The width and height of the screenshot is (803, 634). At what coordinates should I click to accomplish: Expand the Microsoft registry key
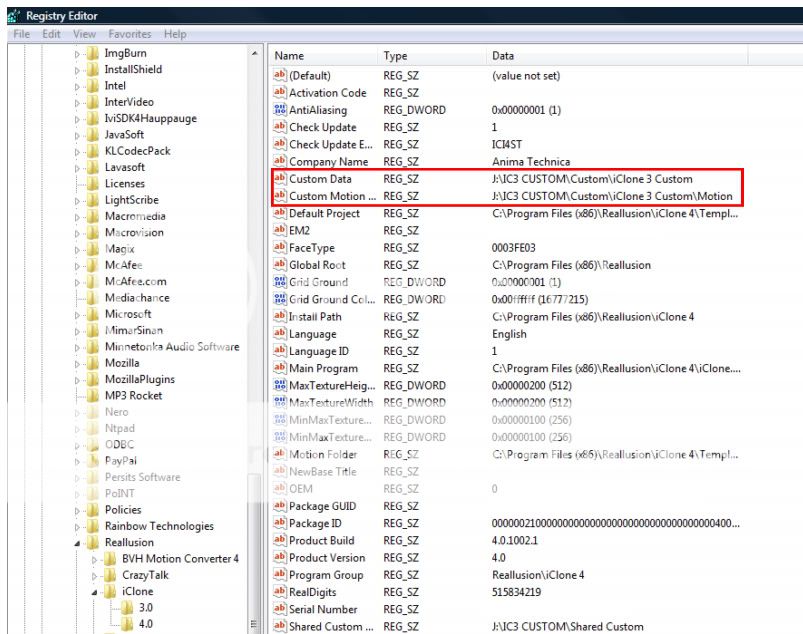pos(77,314)
